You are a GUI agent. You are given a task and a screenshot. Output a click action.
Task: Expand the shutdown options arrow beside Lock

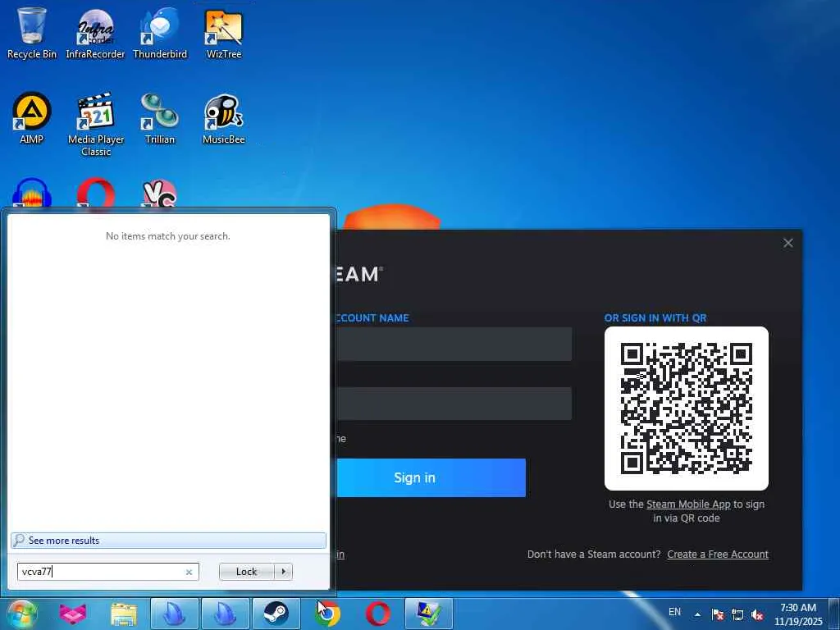[283, 572]
